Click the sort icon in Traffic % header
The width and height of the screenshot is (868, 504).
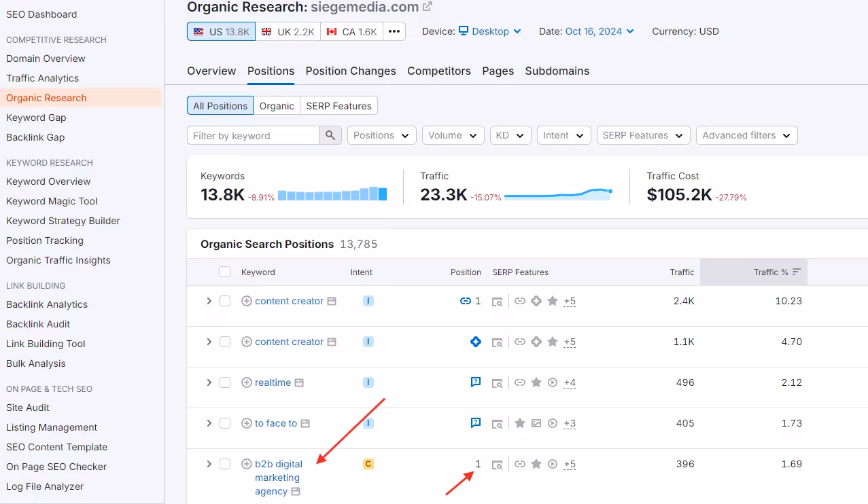click(x=797, y=272)
